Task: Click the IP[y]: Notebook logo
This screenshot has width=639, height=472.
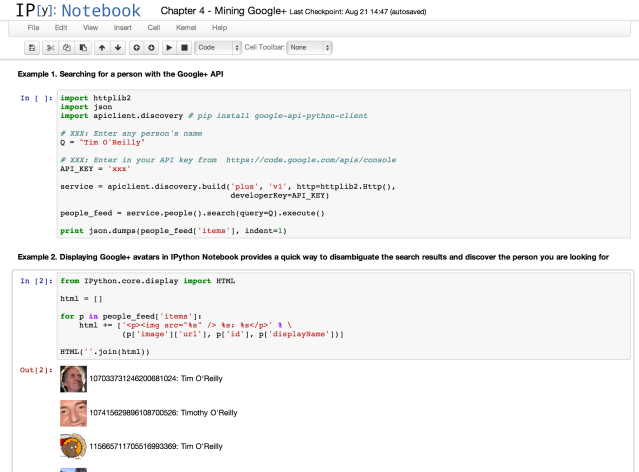Action: [x=78, y=11]
